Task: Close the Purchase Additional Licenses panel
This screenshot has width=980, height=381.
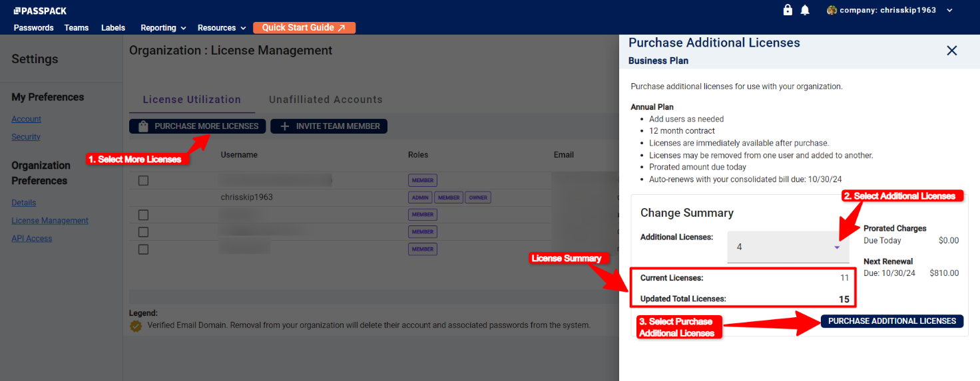Action: 952,51
